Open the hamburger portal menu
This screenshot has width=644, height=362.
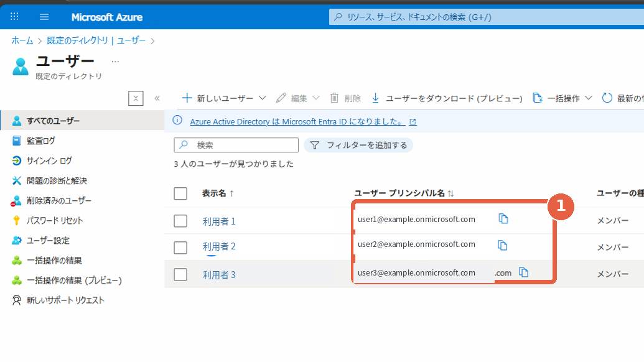click(x=44, y=17)
